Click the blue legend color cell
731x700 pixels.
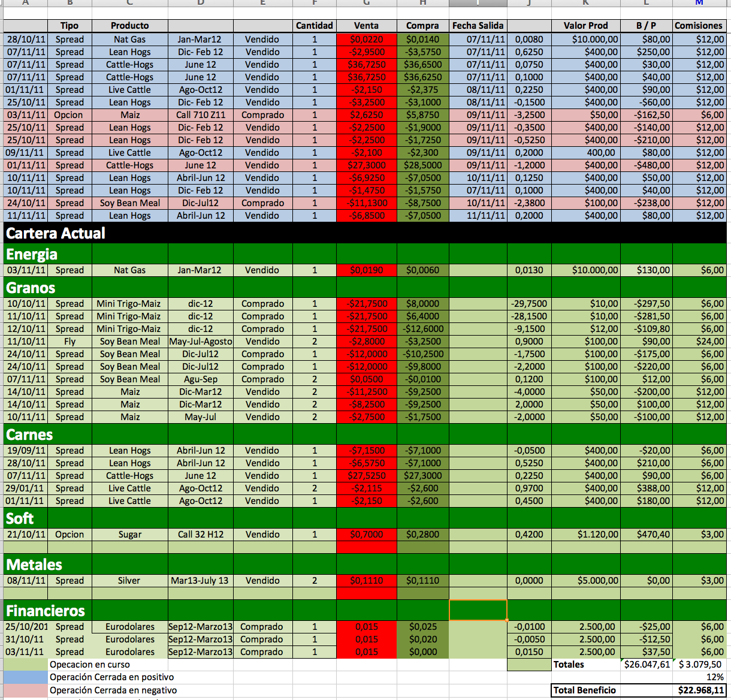coord(26,677)
